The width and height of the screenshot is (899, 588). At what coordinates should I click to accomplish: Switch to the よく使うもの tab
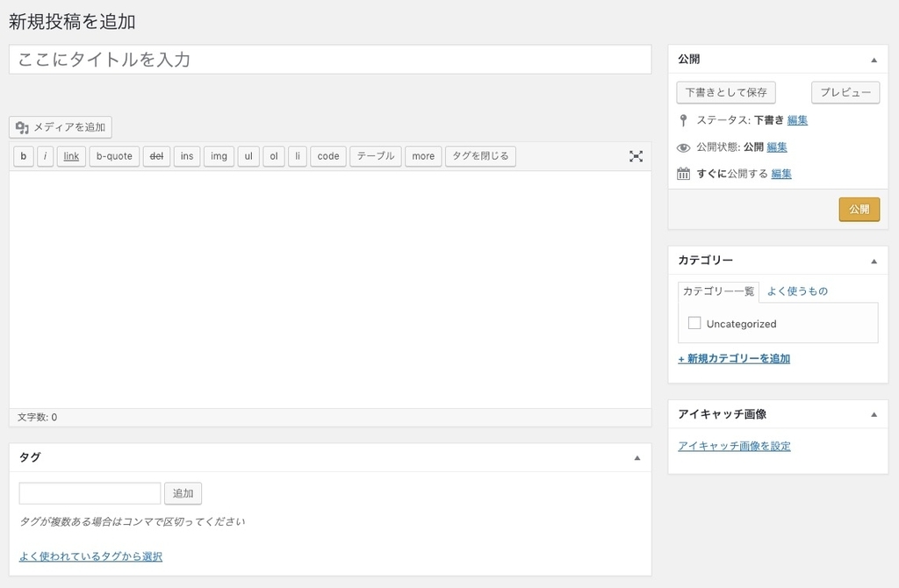pos(797,291)
